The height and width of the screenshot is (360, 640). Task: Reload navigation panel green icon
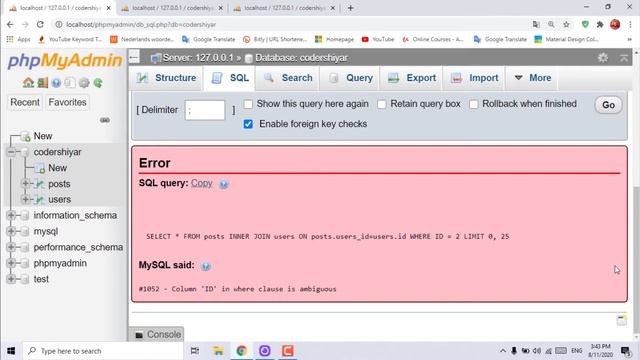coord(98,83)
